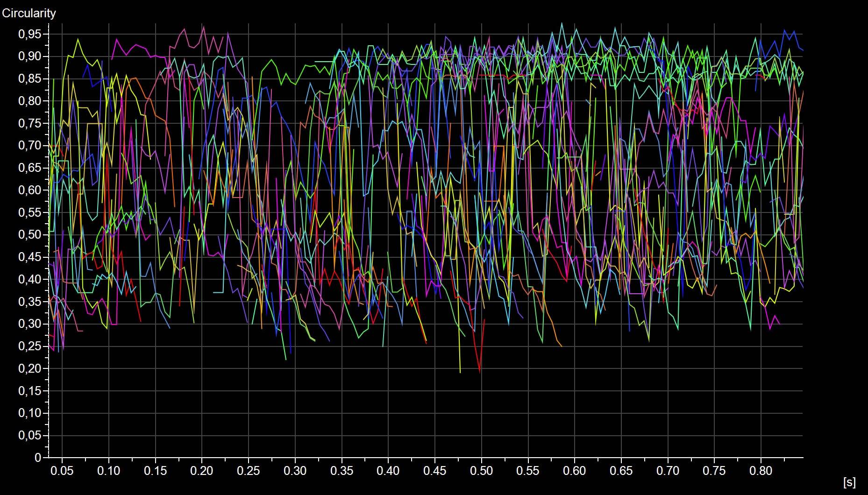868x495 pixels.
Task: Click the 0.35 time axis label
Action: 342,471
